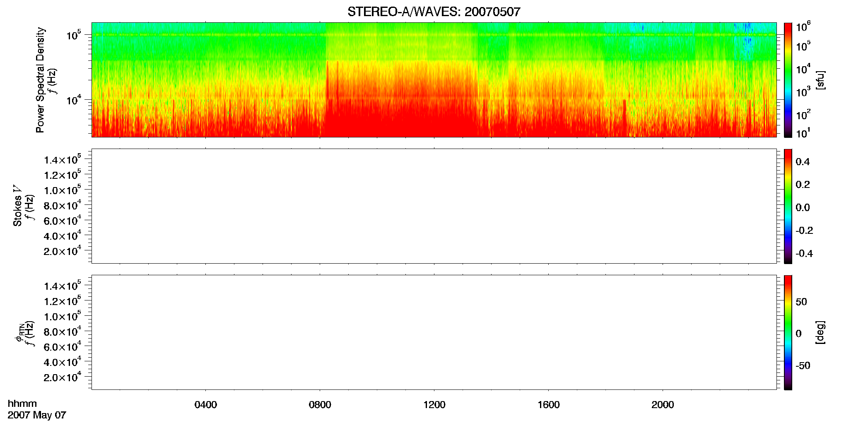868x447 pixels.
Task: Click the Stokes V axis label
Action: point(17,206)
